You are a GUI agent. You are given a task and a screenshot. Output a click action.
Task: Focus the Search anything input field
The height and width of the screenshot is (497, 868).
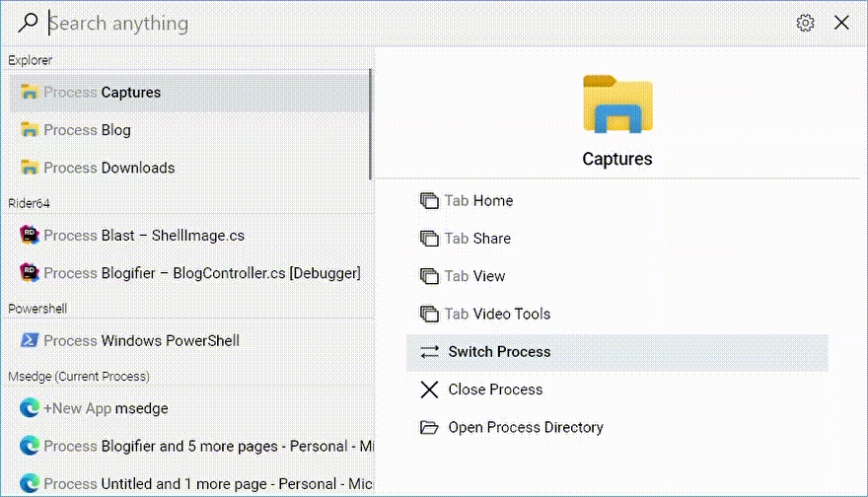point(415,24)
